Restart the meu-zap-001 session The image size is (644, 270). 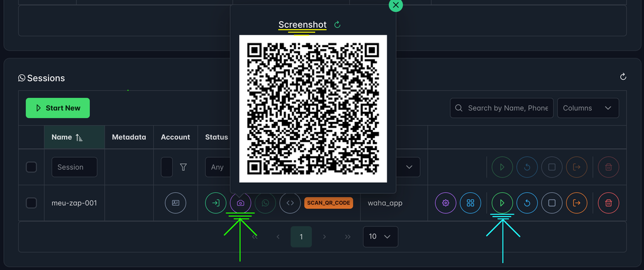[x=527, y=203]
